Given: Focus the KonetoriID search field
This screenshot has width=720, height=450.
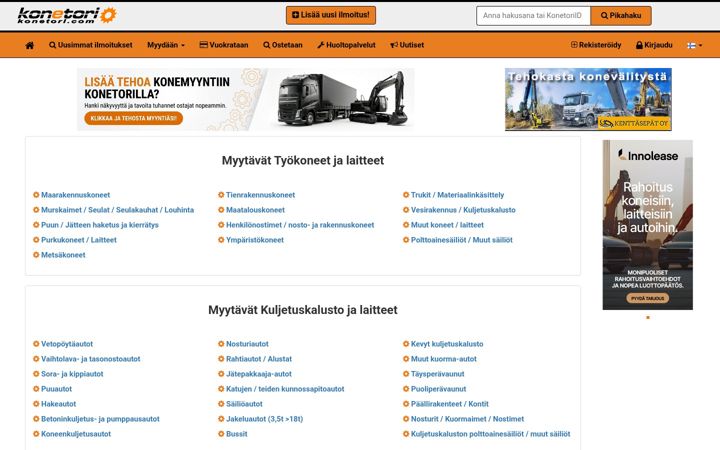Looking at the screenshot, I should pos(534,16).
